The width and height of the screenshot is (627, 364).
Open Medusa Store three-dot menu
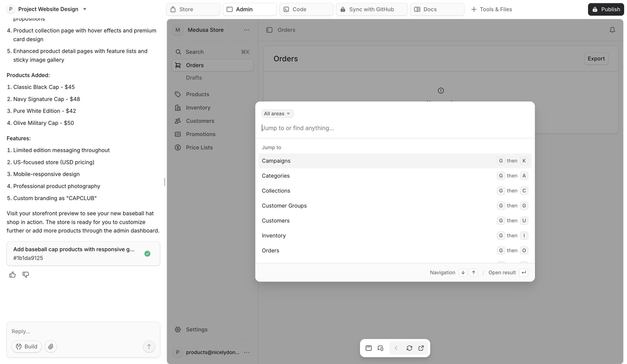pyautogui.click(x=247, y=30)
